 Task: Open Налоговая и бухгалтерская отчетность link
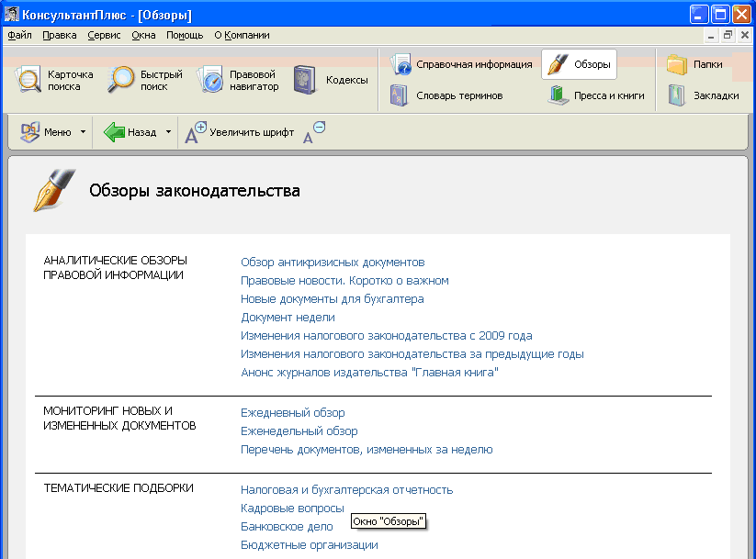pyautogui.click(x=346, y=489)
